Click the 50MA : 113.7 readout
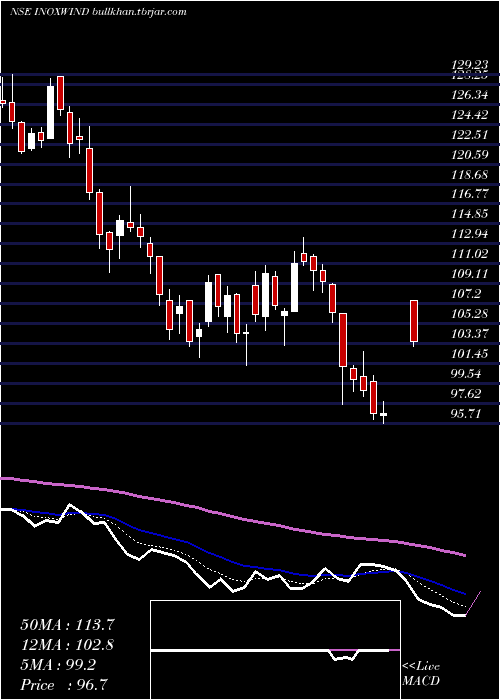 coord(66,625)
